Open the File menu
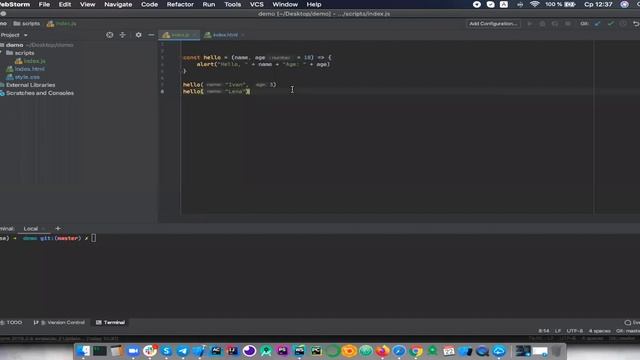640x360 pixels. tap(44, 4)
